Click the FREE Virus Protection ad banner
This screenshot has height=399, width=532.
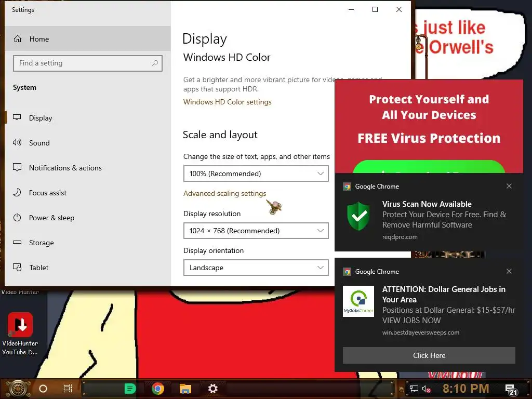pyautogui.click(x=429, y=126)
